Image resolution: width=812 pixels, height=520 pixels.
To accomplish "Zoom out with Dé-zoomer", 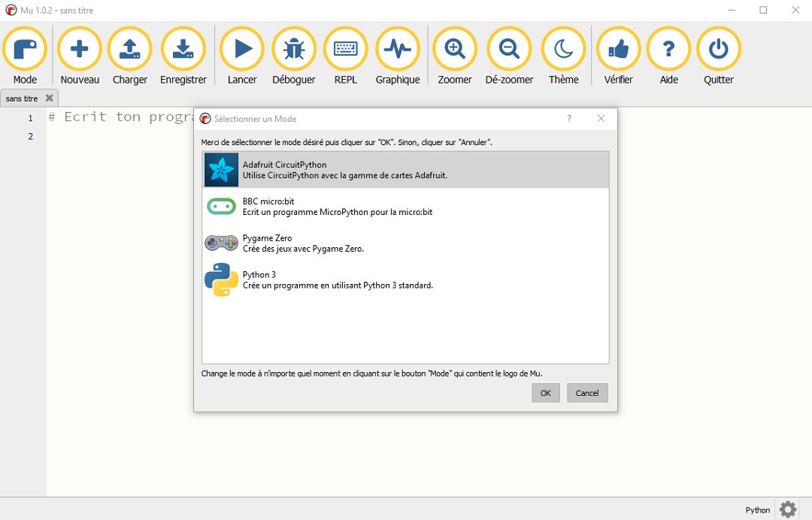I will (509, 56).
